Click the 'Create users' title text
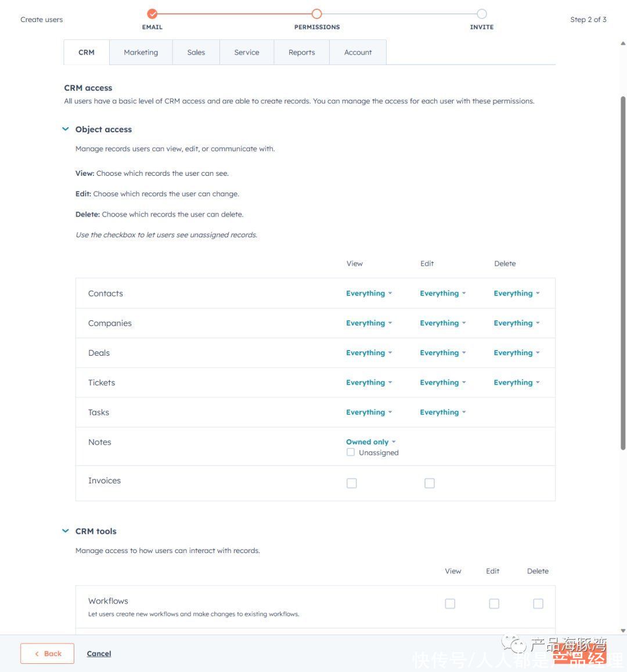 [42, 19]
